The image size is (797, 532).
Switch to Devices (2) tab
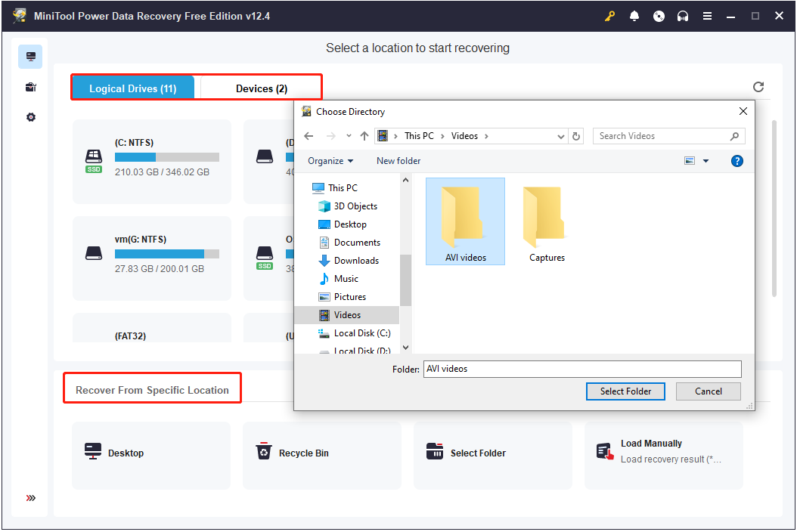tap(262, 88)
